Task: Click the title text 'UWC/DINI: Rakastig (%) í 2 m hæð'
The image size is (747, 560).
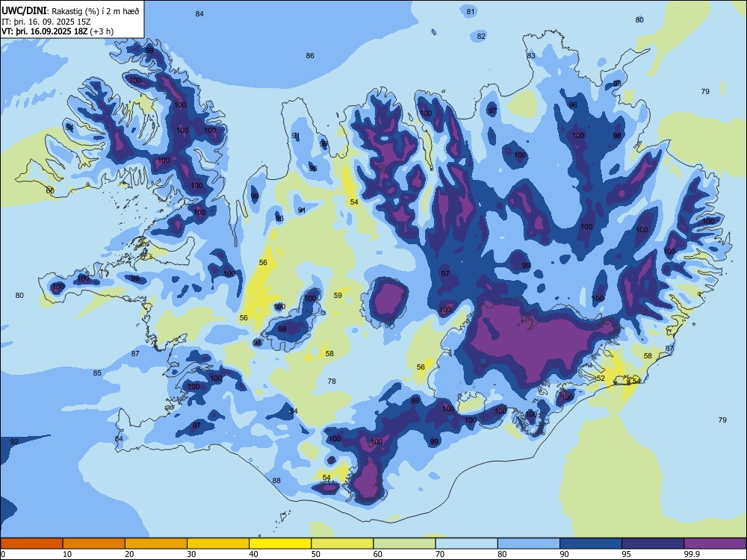Action: coord(70,11)
